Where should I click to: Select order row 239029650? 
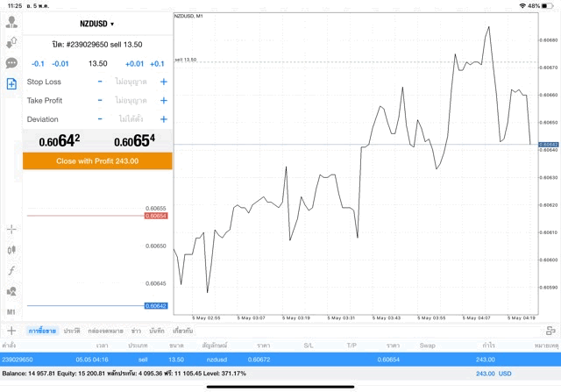280,360
